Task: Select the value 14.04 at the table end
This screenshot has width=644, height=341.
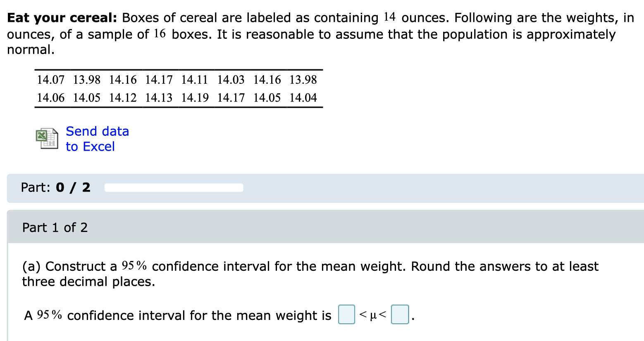Action: pos(303,97)
